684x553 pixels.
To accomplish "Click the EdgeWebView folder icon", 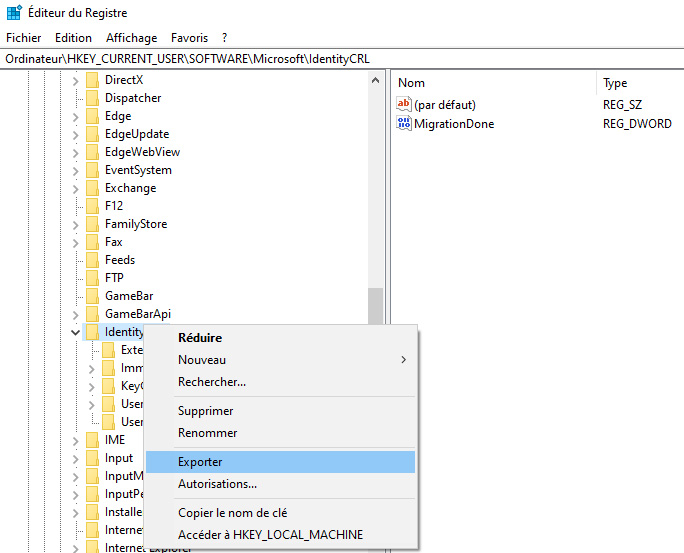I will coord(92,152).
